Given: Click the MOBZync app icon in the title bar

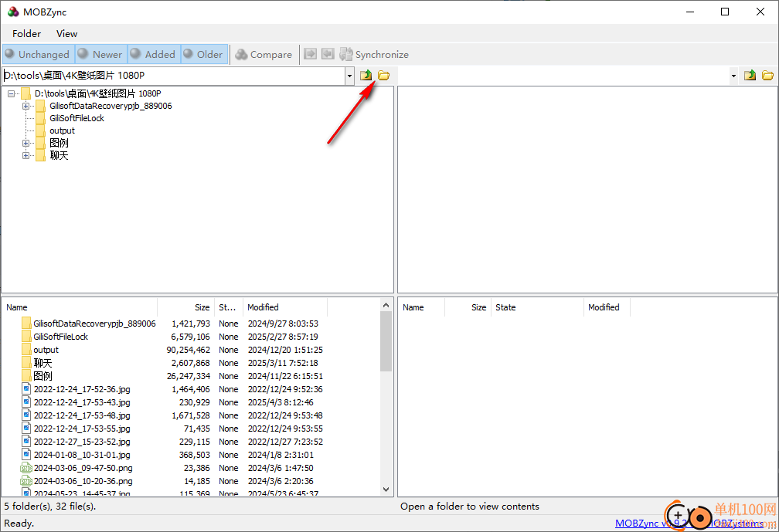Looking at the screenshot, I should coord(13,12).
